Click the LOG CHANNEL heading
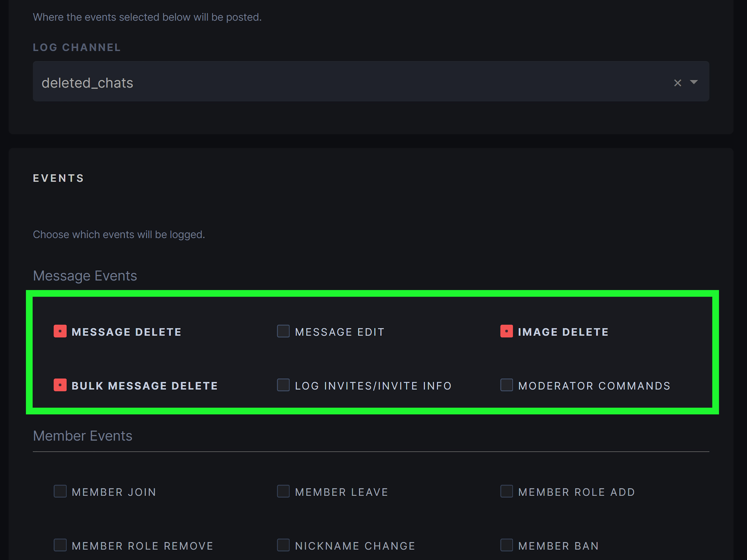The image size is (747, 560). click(x=77, y=47)
